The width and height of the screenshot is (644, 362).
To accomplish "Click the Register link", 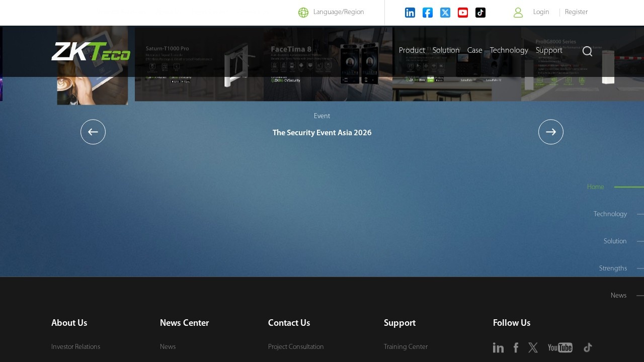I will [576, 12].
